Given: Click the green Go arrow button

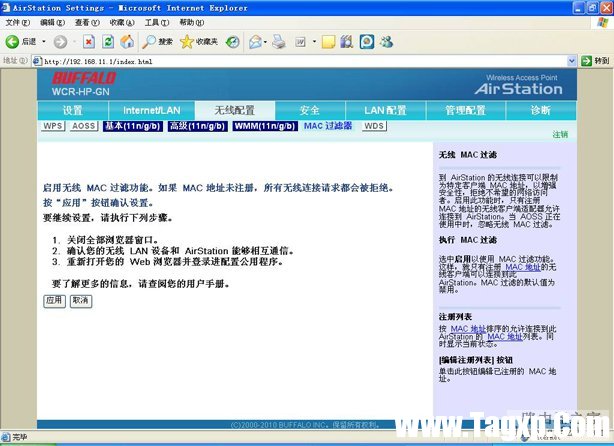Looking at the screenshot, I should (586, 61).
